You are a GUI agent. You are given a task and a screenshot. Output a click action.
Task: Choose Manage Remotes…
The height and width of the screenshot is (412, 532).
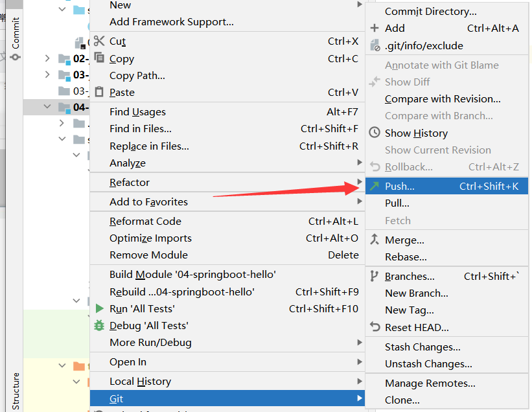click(447, 383)
